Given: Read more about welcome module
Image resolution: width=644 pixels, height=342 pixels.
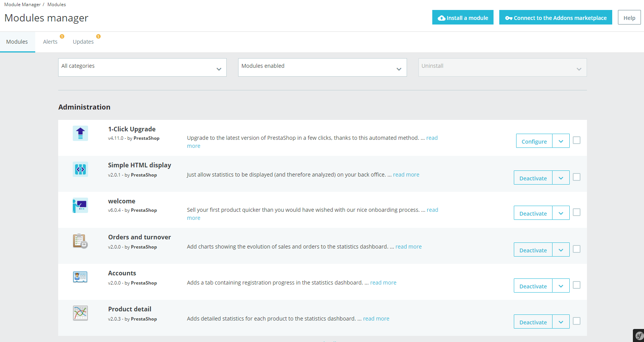Looking at the screenshot, I should (x=432, y=210).
